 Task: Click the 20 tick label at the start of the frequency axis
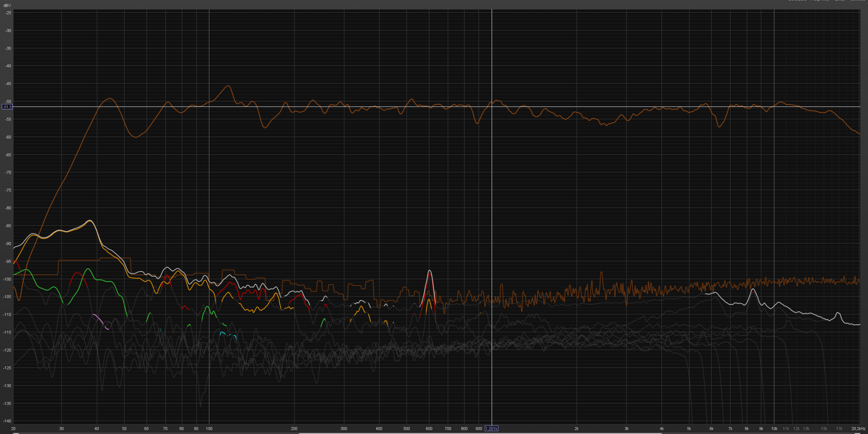pos(13,428)
